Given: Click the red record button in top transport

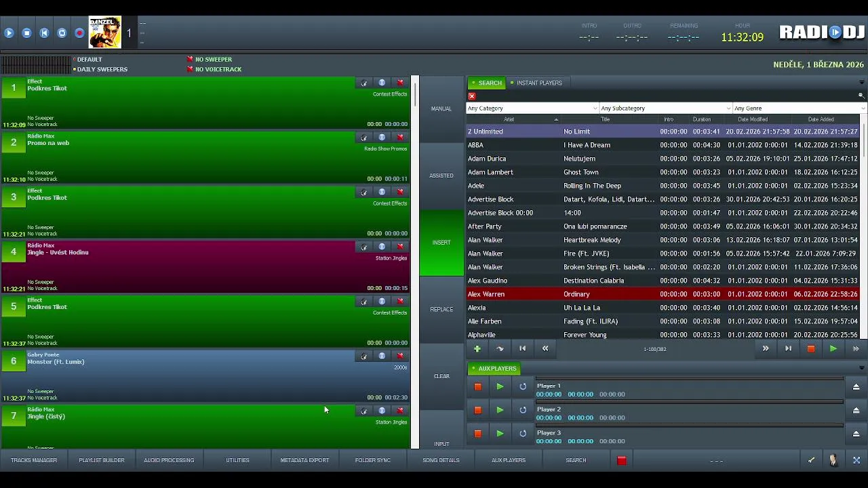Looking at the screenshot, I should [x=79, y=33].
